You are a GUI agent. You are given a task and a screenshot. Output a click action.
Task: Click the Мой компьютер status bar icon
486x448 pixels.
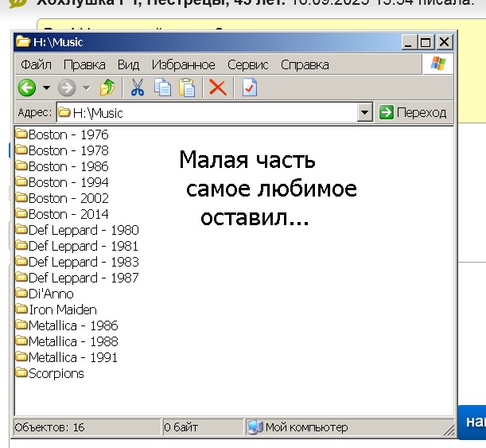point(255,427)
